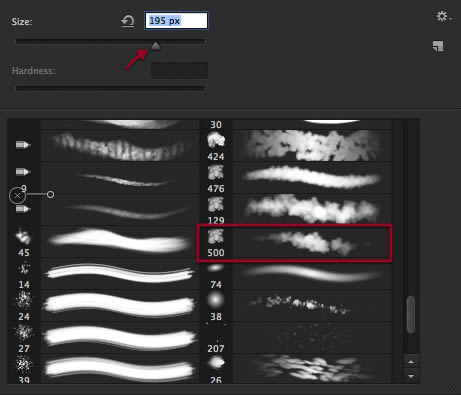Click the greyed-out Hardness value field
This screenshot has width=461, height=395.
[179, 70]
